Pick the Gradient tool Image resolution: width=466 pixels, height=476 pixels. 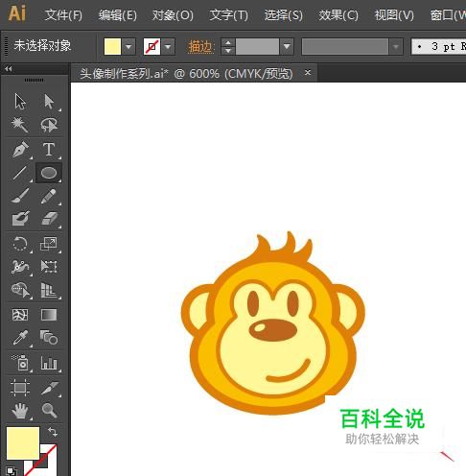[49, 315]
